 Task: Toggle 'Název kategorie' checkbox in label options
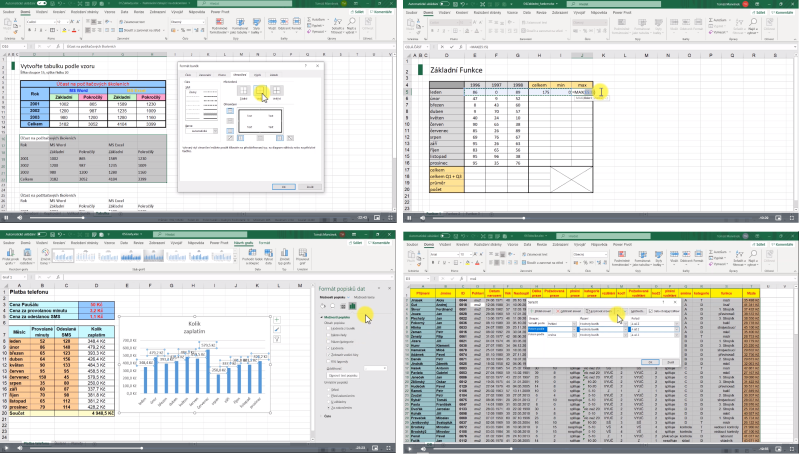click(x=328, y=341)
